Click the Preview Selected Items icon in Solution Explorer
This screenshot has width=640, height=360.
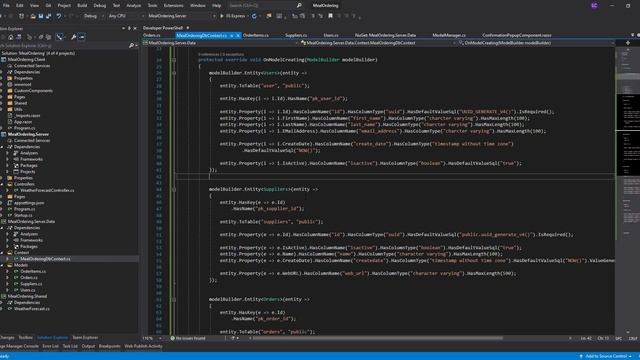pyautogui.click(x=81, y=37)
